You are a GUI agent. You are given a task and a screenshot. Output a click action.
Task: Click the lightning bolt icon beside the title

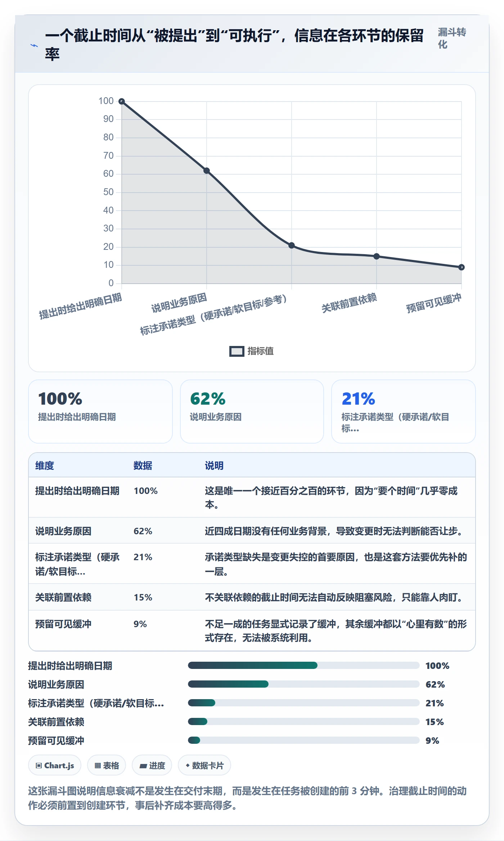pyautogui.click(x=34, y=45)
